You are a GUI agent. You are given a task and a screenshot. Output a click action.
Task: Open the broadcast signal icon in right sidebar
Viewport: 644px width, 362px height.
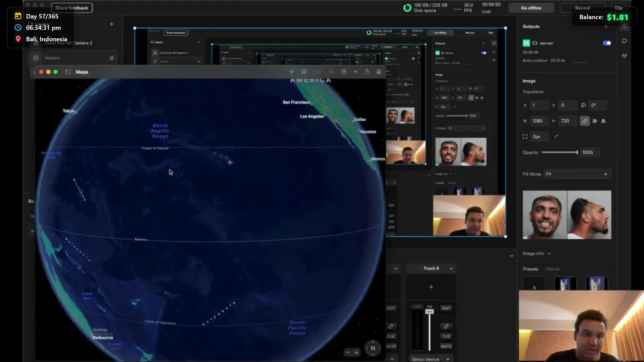(x=624, y=56)
